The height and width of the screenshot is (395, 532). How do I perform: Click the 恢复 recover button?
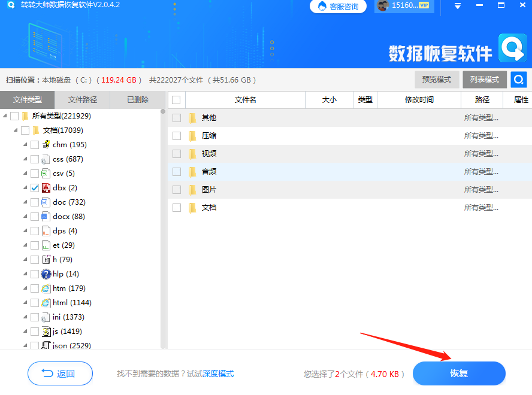click(x=459, y=373)
